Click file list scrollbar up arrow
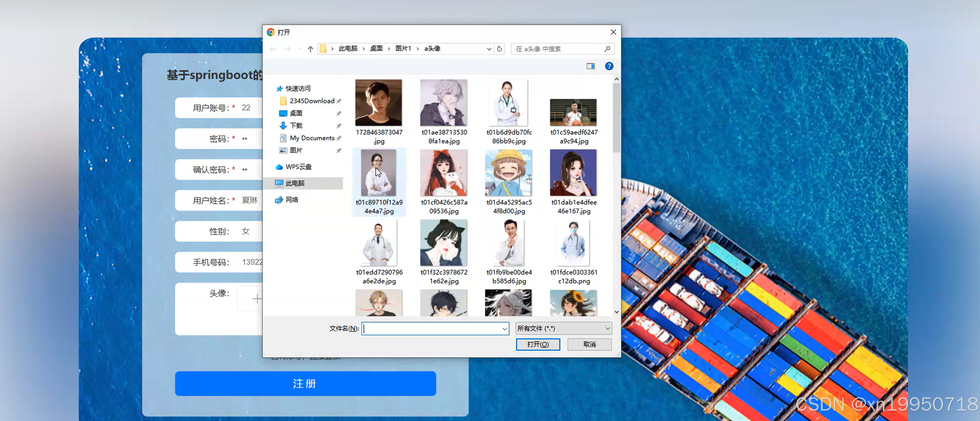980x421 pixels. coord(616,79)
